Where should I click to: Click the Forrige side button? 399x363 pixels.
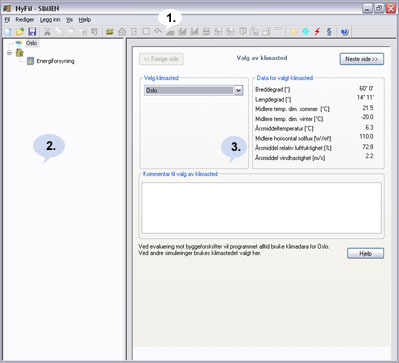[161, 59]
